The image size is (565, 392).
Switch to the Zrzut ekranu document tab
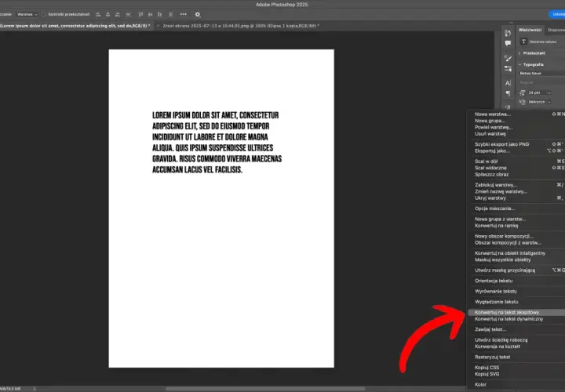pos(241,26)
